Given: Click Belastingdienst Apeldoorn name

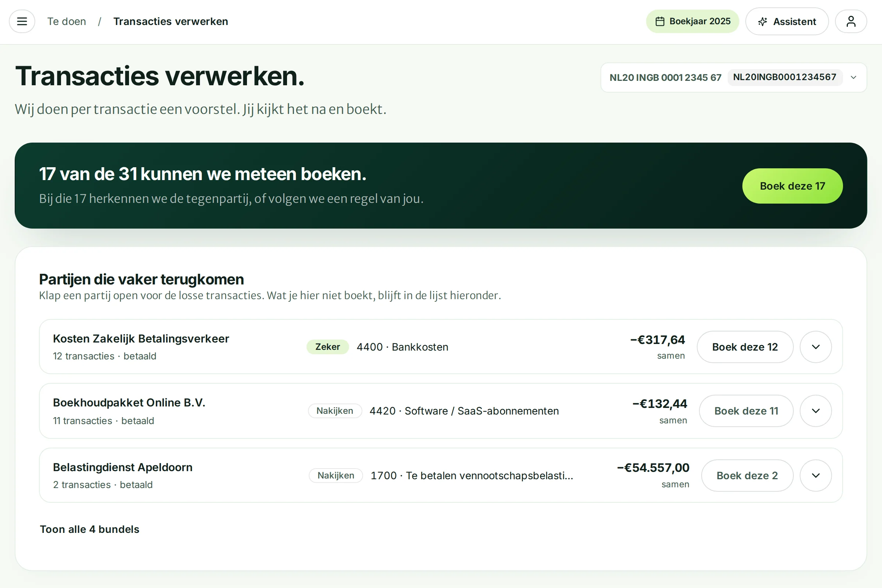Looking at the screenshot, I should coord(123,467).
